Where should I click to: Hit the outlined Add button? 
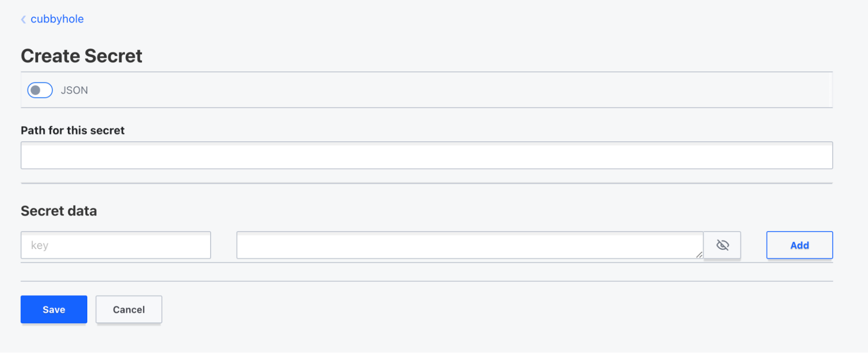tap(799, 245)
